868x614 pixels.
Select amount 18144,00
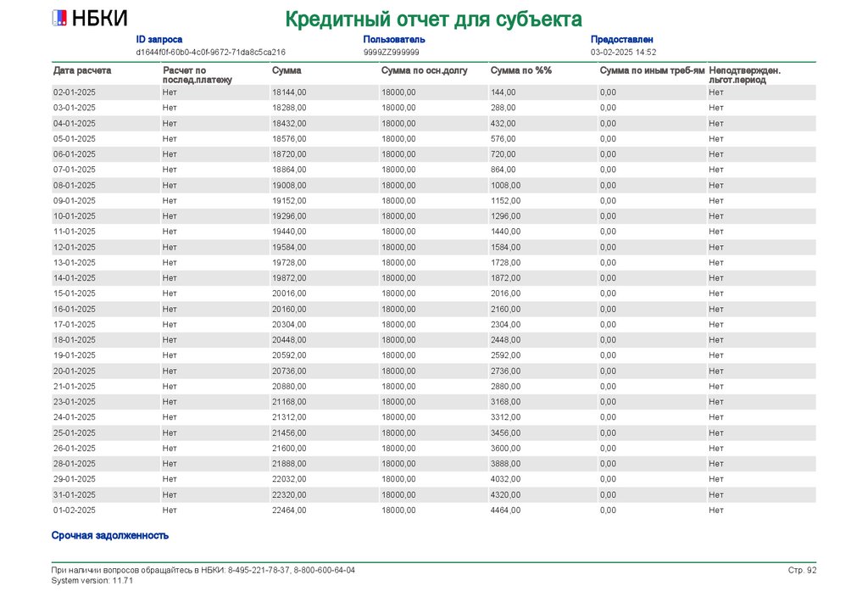coord(289,92)
